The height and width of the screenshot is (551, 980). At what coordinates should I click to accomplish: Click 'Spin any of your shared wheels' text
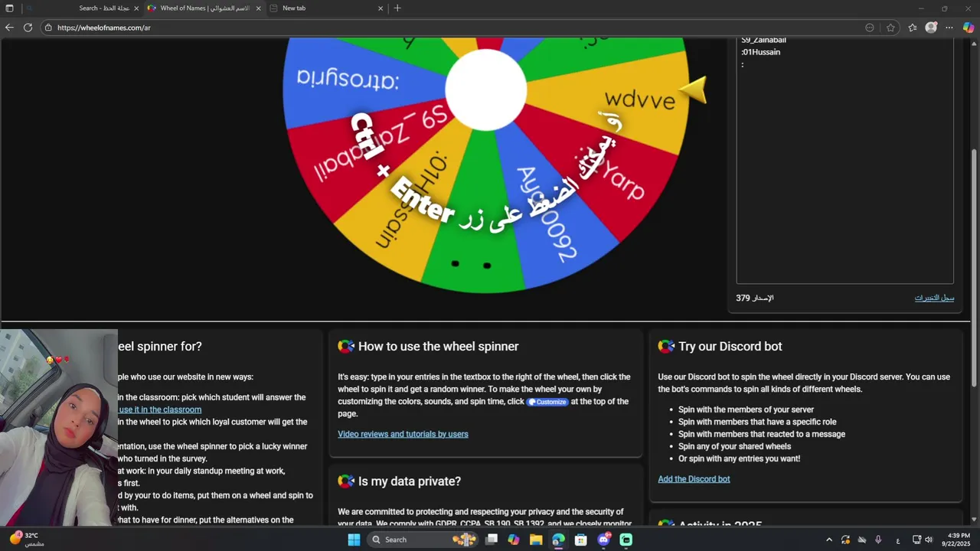coord(734,446)
